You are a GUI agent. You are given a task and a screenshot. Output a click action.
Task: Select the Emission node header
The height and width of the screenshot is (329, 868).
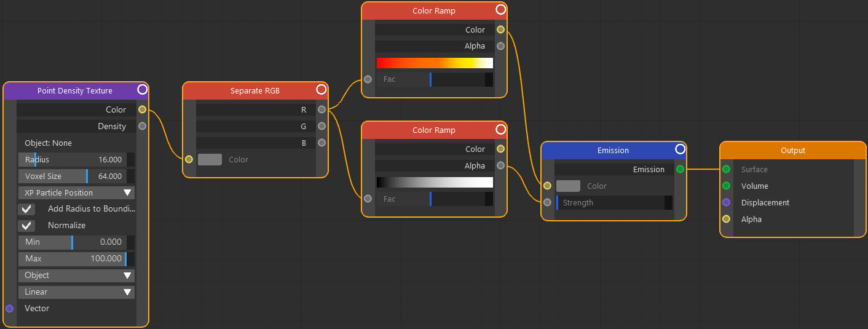pyautogui.click(x=614, y=150)
